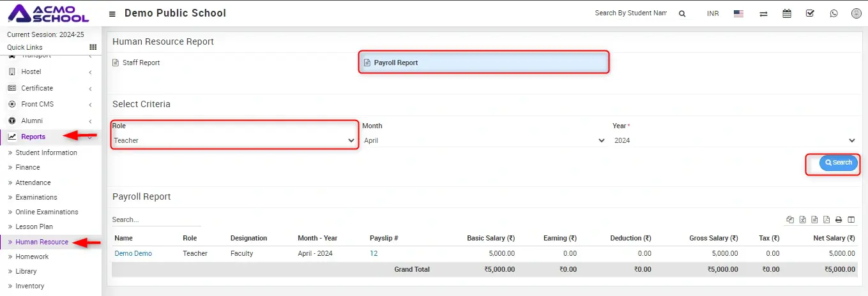This screenshot has width=868, height=296.
Task: Click the switch session arrows icon
Action: click(x=763, y=13)
